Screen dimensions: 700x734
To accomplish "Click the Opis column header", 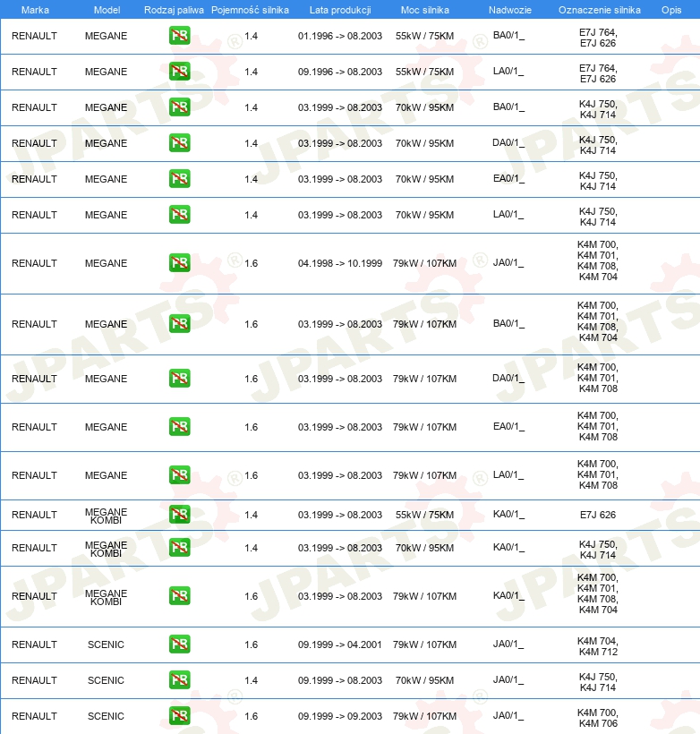I will [671, 10].
